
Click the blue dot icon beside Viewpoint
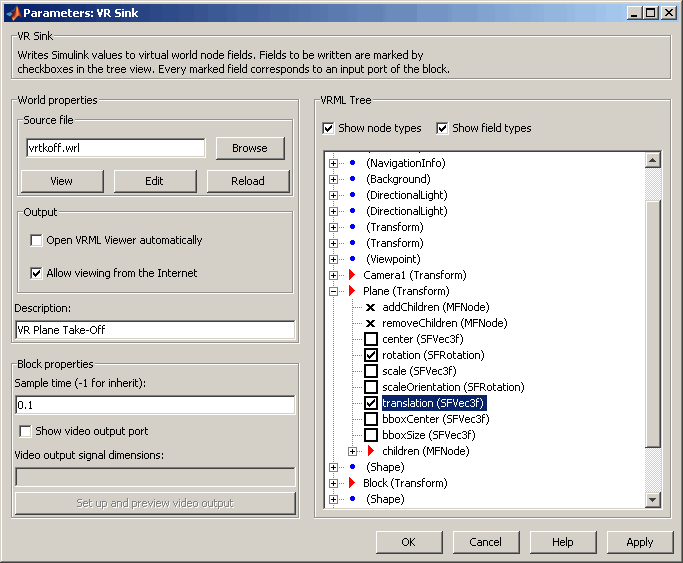[353, 259]
